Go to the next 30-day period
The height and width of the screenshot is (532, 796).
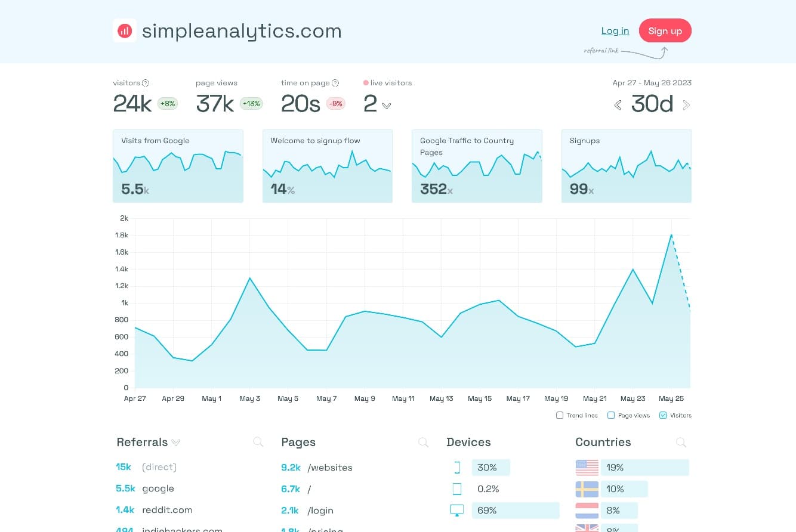coord(686,105)
